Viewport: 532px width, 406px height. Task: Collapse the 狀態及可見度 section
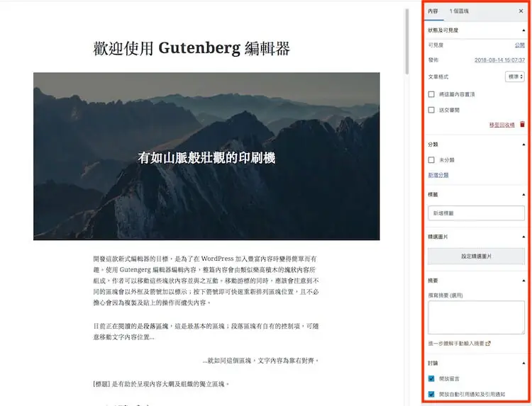[523, 30]
